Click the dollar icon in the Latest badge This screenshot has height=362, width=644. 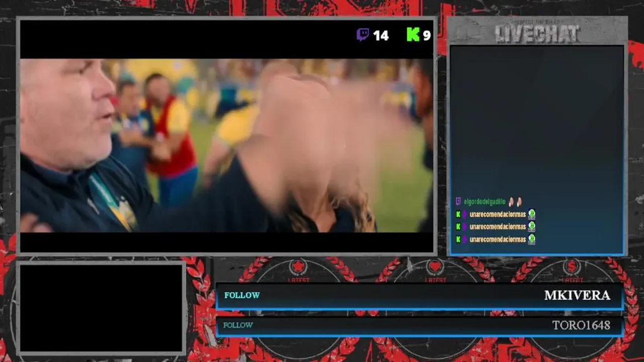point(572,267)
